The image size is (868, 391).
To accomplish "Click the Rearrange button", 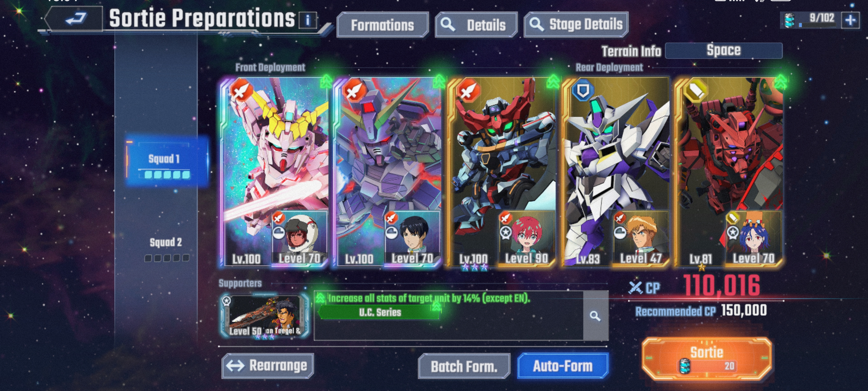I will tap(267, 366).
